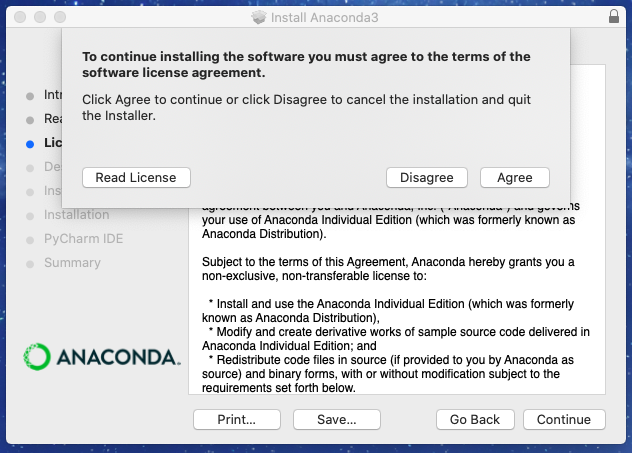Viewport: 632px width, 453px height.
Task: Disagree with the license agreement
Action: coord(427,178)
